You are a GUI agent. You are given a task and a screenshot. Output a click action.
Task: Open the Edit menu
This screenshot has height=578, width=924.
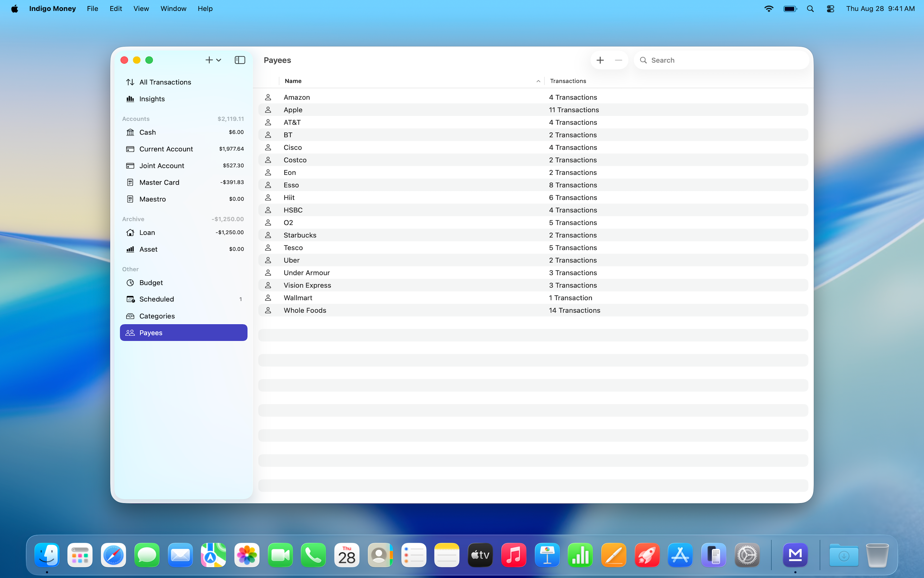[116, 8]
